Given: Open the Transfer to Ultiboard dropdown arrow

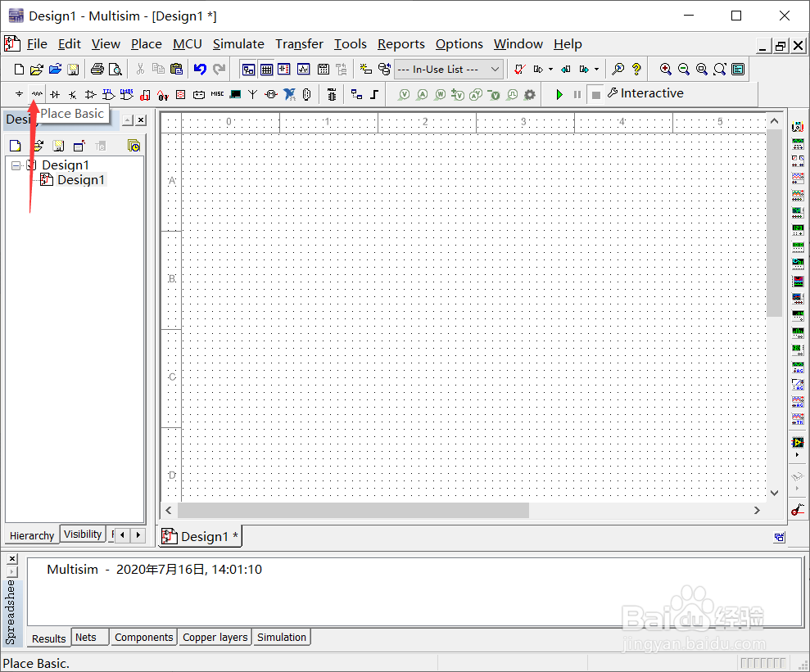Looking at the screenshot, I should (x=550, y=69).
